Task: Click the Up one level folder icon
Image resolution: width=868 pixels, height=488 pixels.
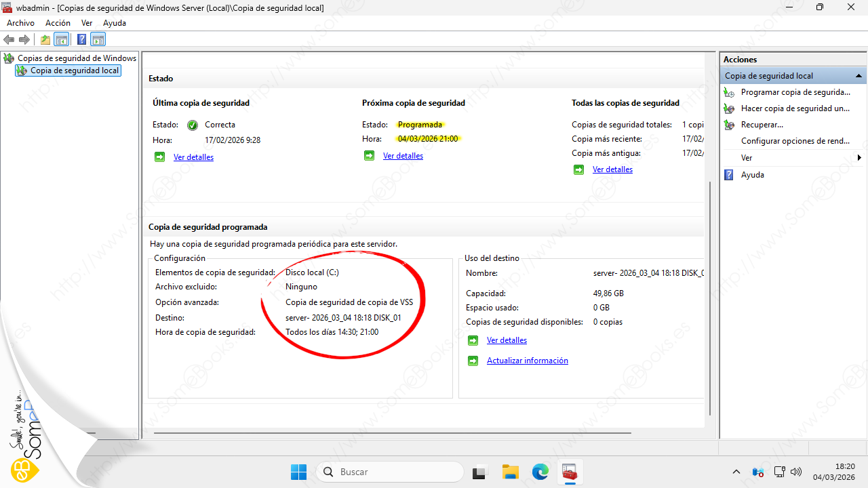Action: 45,40
